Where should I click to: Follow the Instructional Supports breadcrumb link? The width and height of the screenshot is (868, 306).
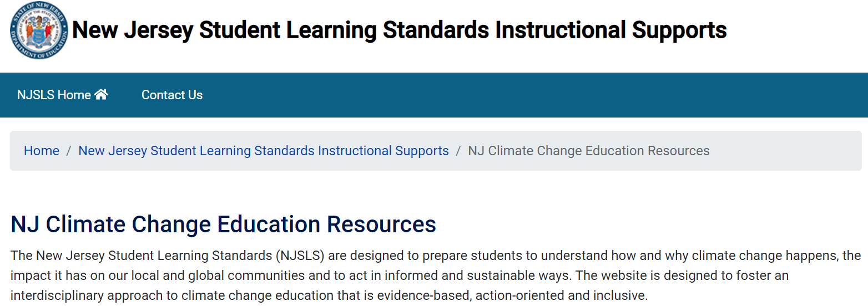[x=264, y=151]
